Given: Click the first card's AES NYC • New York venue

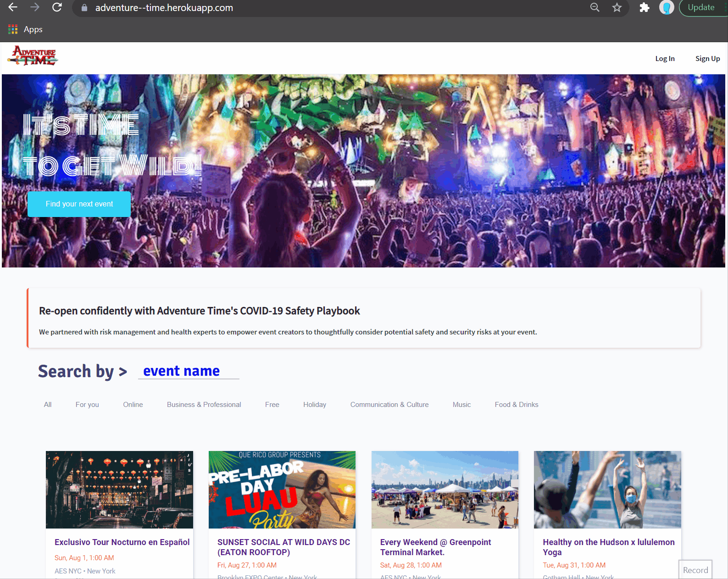Looking at the screenshot, I should (85, 571).
